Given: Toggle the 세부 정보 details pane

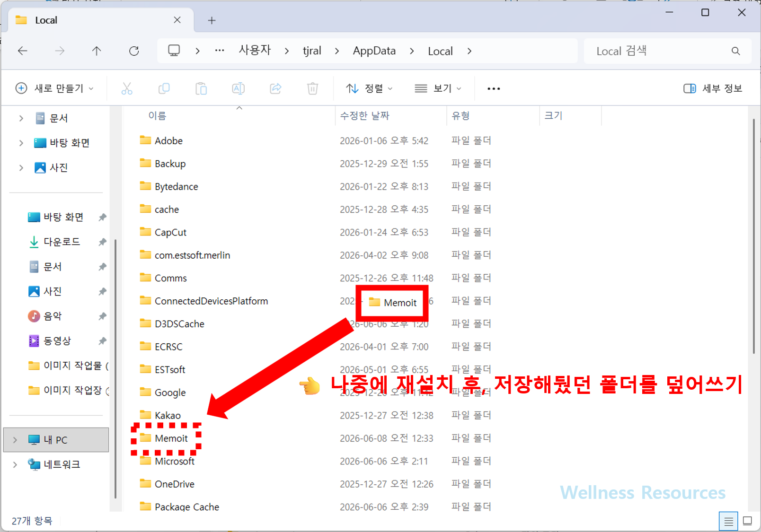Looking at the screenshot, I should click(713, 88).
